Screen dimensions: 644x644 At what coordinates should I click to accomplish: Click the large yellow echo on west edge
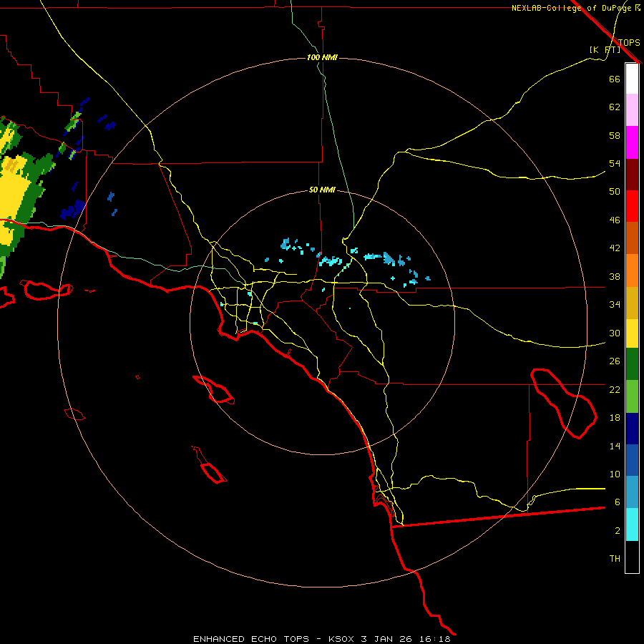(x=12, y=197)
